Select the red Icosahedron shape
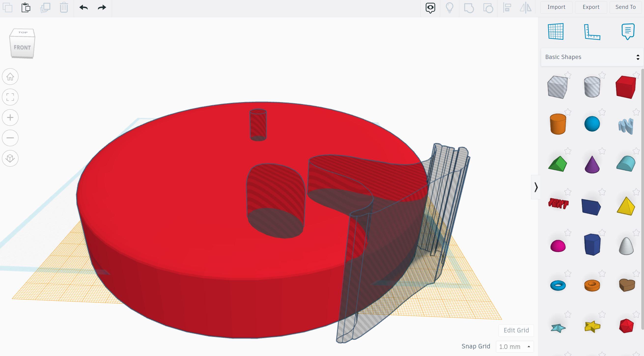 point(627,326)
